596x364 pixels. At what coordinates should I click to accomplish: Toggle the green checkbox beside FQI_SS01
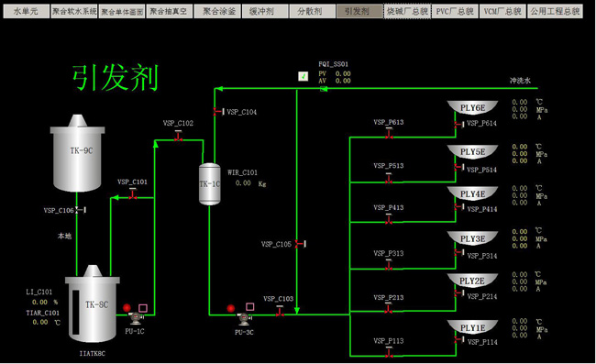(303, 76)
